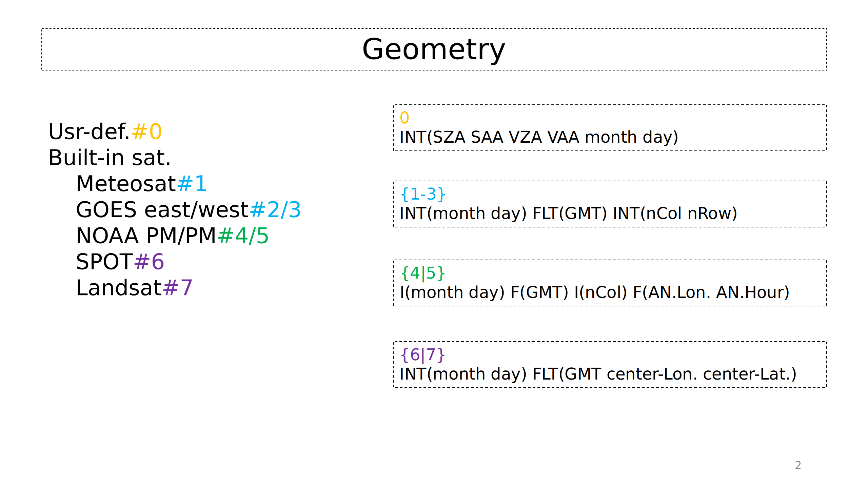Click the slide page number 2
This screenshot has height=488, width=868.
(x=798, y=465)
